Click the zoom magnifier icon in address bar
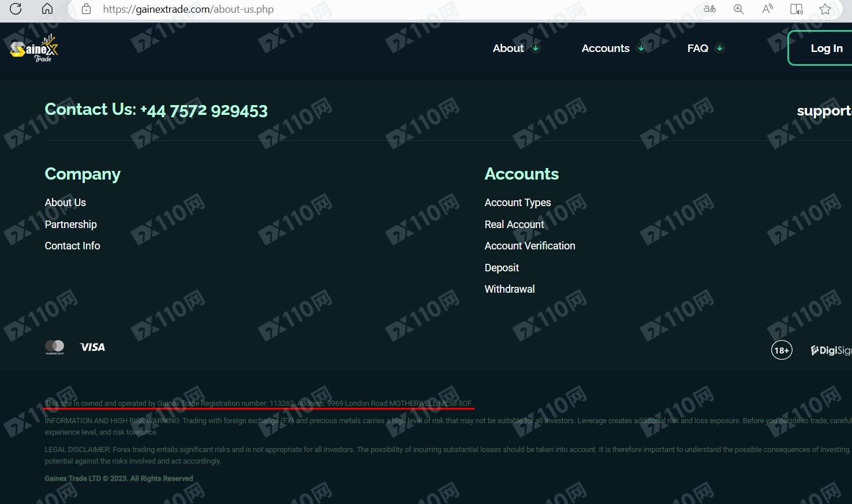This screenshot has width=852, height=504. [x=739, y=9]
